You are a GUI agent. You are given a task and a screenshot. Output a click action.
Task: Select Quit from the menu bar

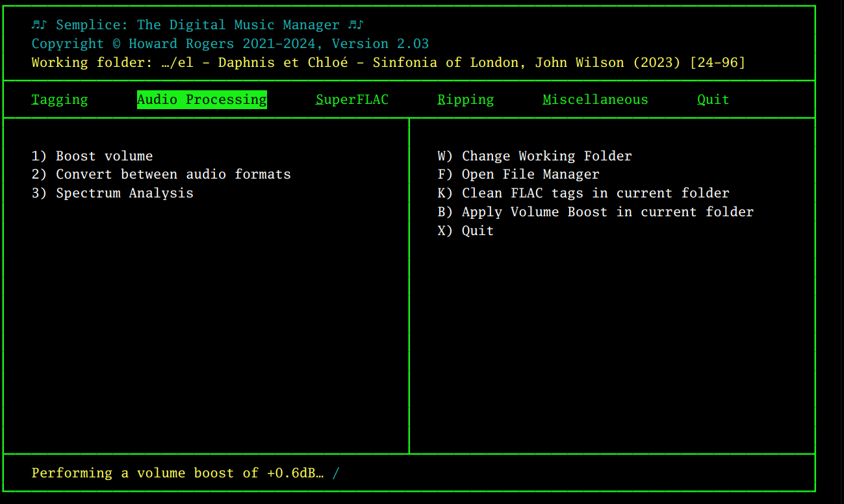tap(713, 99)
